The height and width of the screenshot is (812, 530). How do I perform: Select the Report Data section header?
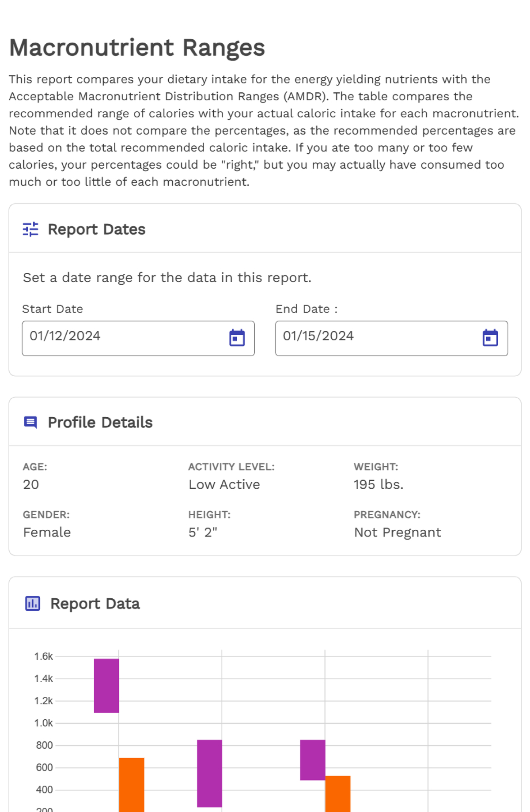click(95, 604)
